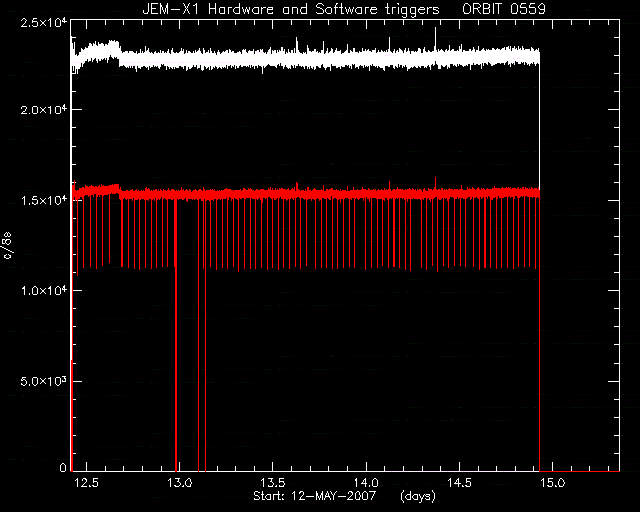Select the (days) unit label below the axis

(418, 496)
